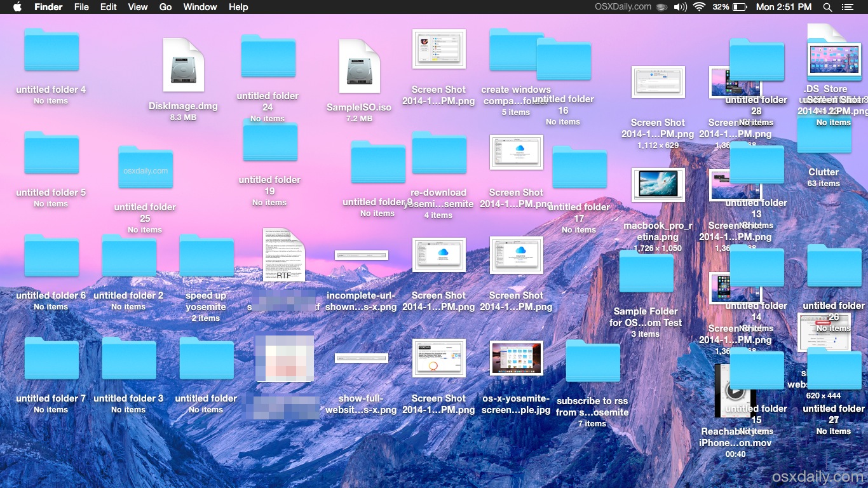Click the RTF document file icon
868x488 pixels.
(284, 255)
